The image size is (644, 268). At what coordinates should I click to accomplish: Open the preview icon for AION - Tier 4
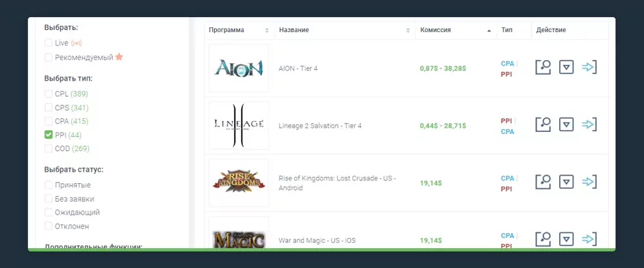point(543,67)
